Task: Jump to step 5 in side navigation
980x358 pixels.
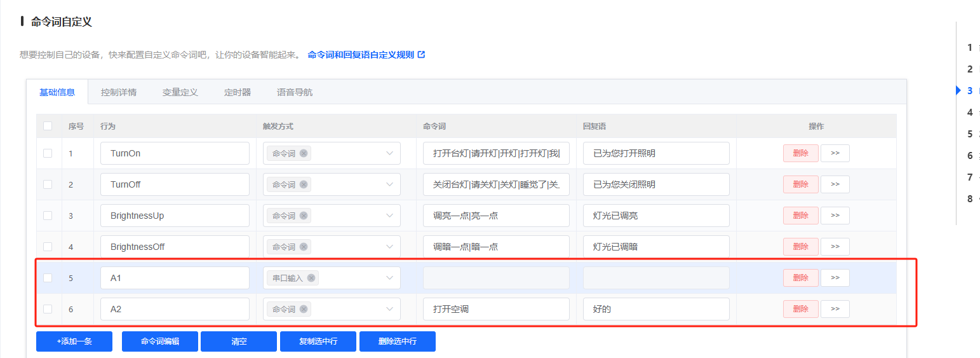Action: pos(970,134)
